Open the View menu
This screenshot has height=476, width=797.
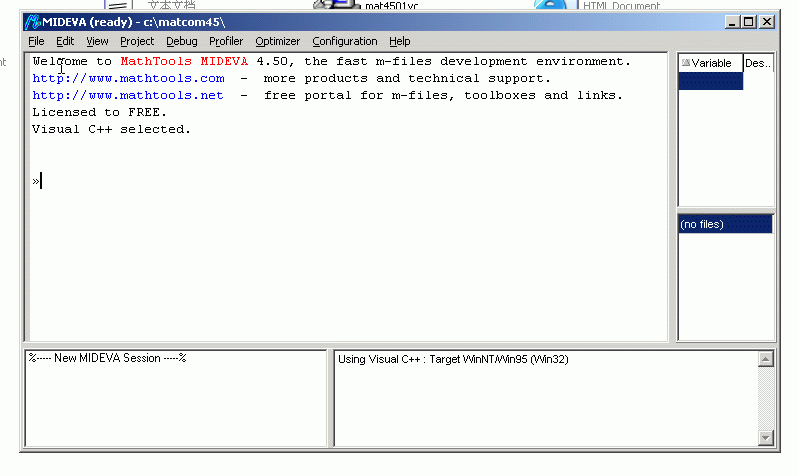coord(97,41)
